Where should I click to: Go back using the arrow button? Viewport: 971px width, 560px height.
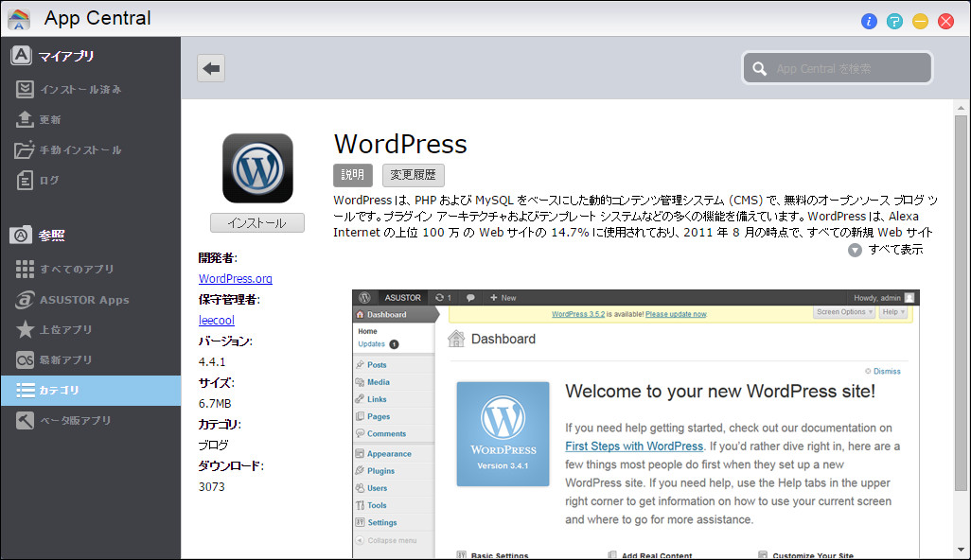coord(210,67)
